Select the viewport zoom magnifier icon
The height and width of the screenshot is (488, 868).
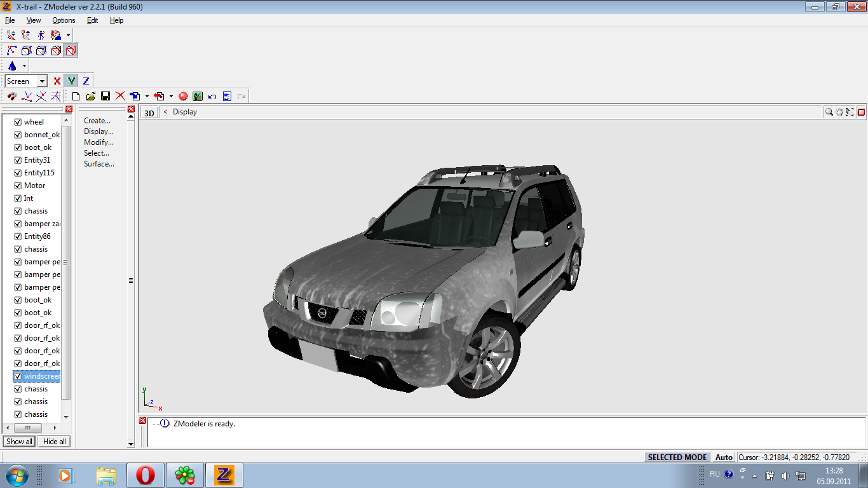click(x=829, y=112)
